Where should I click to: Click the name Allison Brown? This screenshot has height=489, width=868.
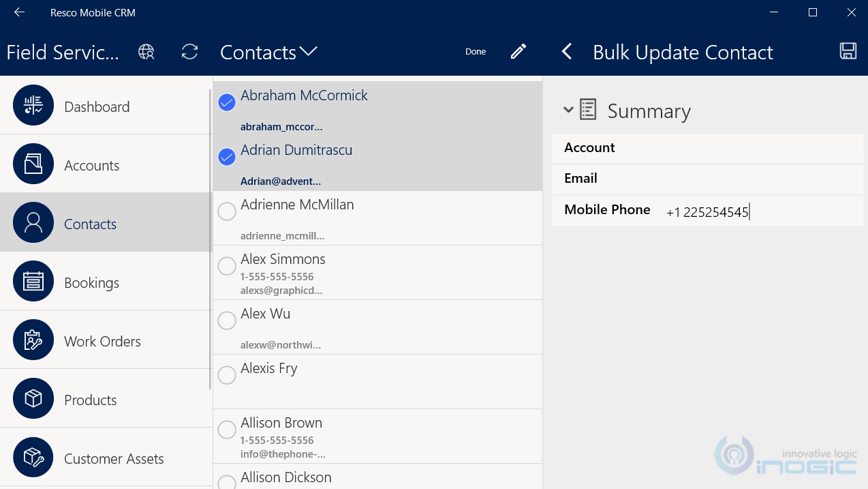coord(281,423)
